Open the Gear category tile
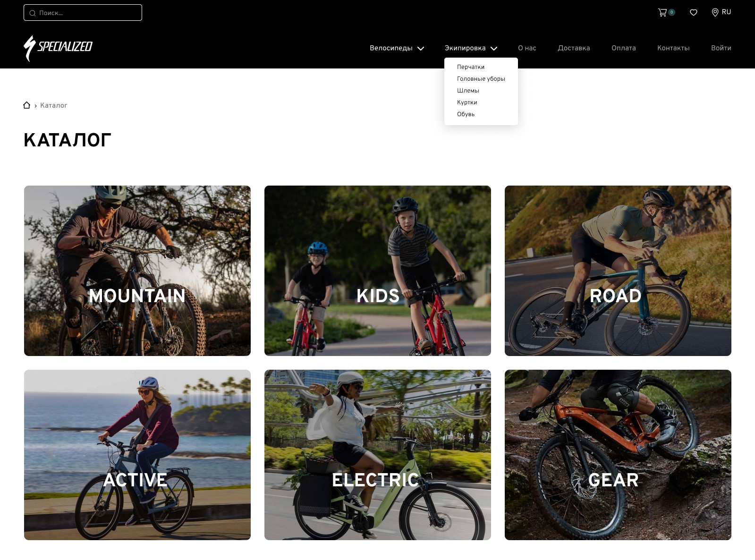The image size is (755, 560). point(618,455)
